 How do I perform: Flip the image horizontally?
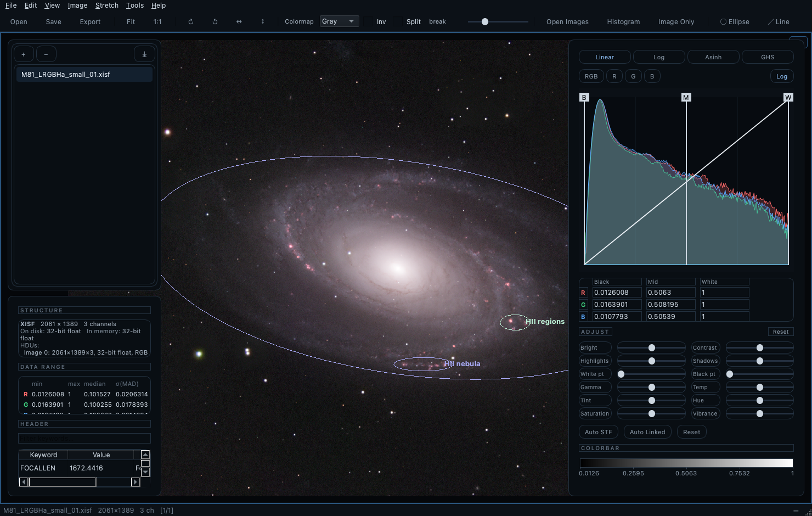pyautogui.click(x=239, y=22)
